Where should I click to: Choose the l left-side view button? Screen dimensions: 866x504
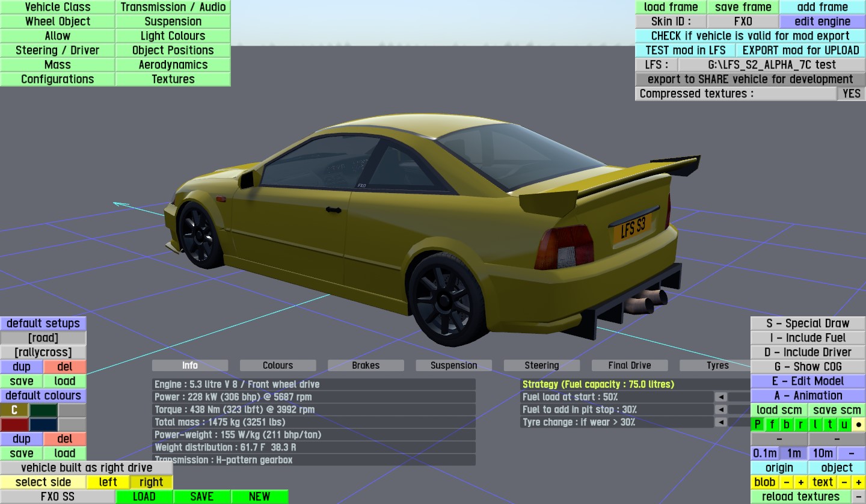pyautogui.click(x=815, y=425)
